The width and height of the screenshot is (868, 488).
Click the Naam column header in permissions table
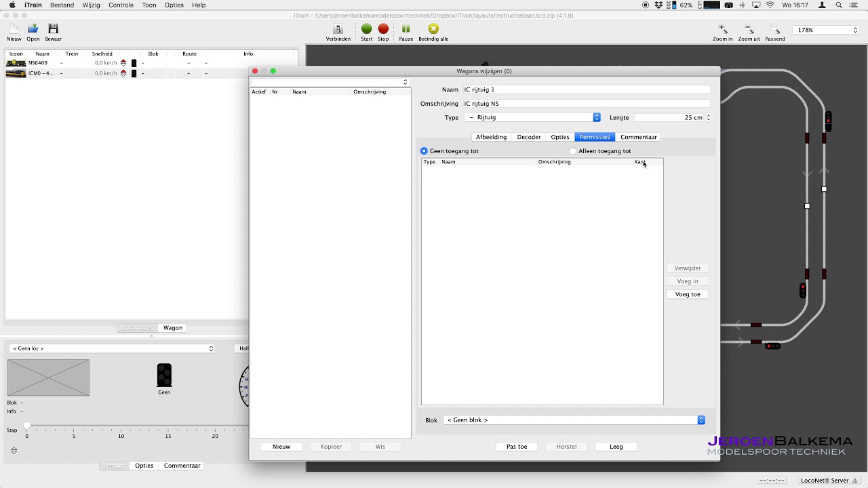(x=488, y=162)
